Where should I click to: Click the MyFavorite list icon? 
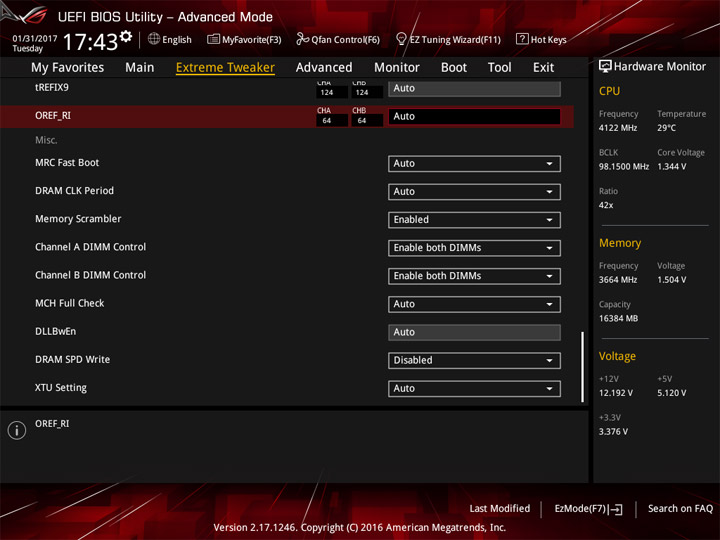click(213, 39)
